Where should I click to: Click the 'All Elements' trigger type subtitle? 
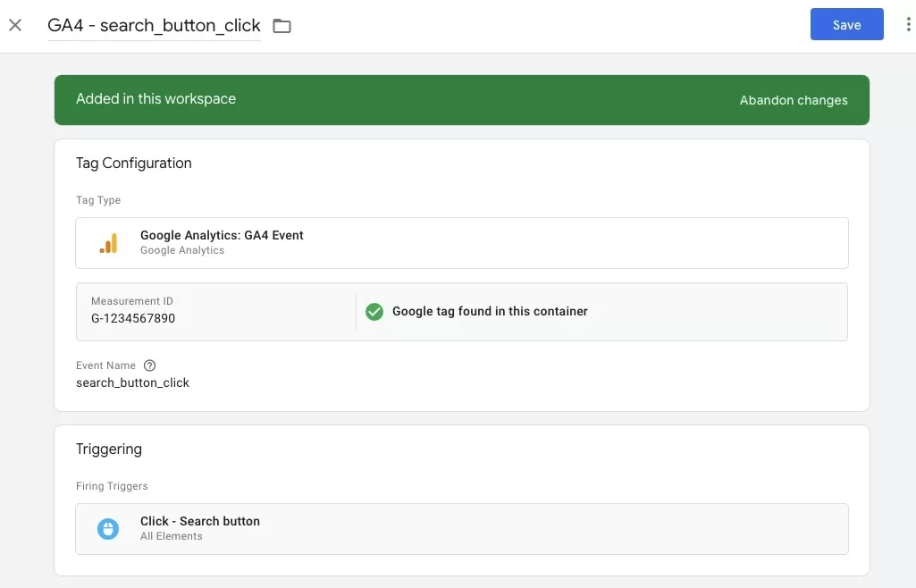(172, 536)
